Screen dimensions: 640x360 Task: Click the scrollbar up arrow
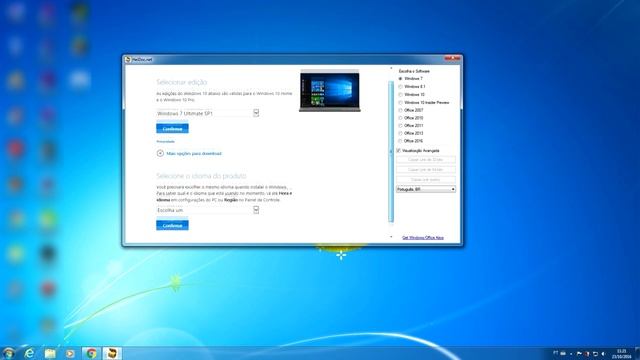[391, 68]
